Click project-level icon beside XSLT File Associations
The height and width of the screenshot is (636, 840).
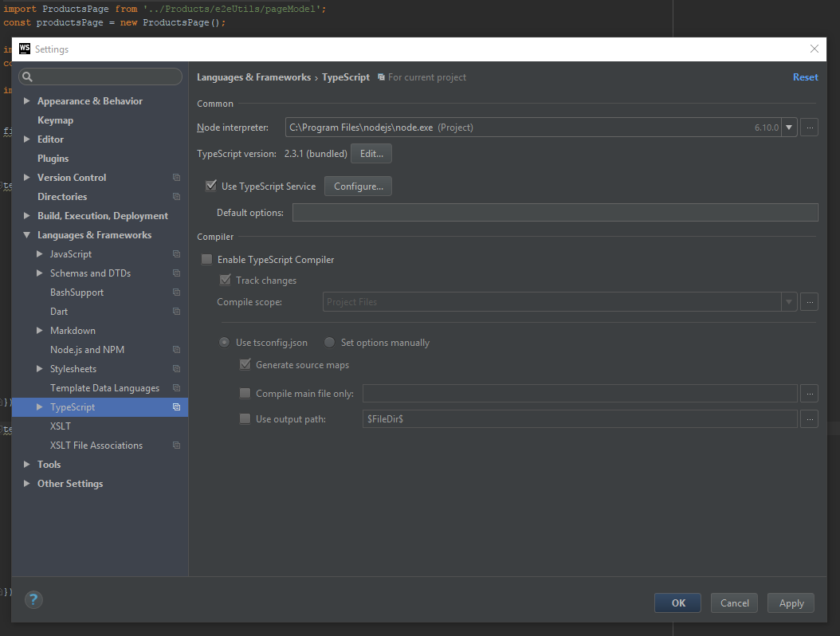coord(176,446)
